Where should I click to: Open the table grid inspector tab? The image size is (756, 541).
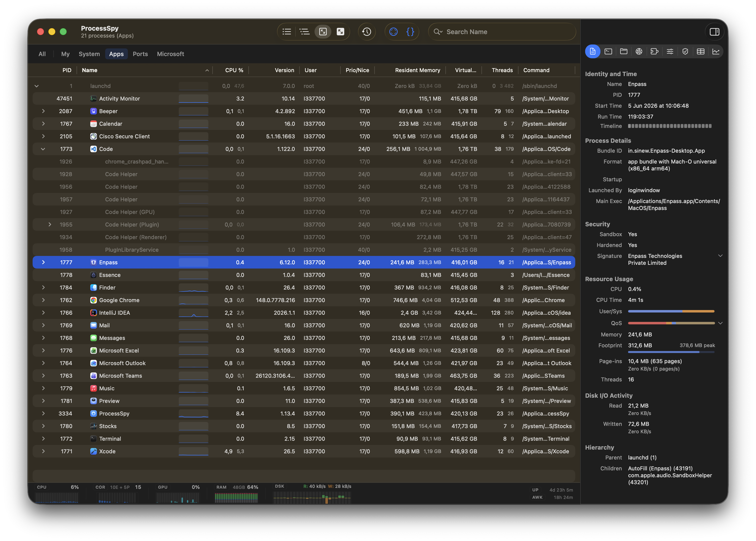(x=700, y=51)
